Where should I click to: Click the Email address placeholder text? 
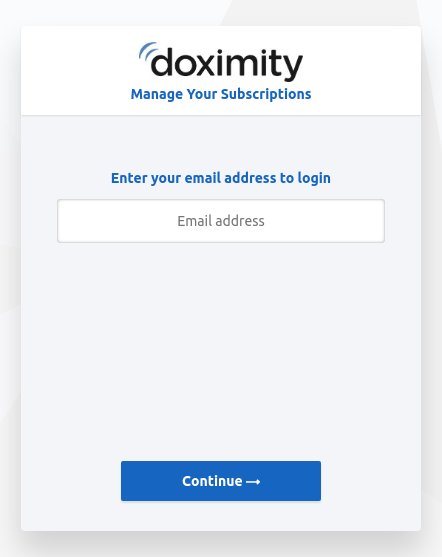[221, 221]
